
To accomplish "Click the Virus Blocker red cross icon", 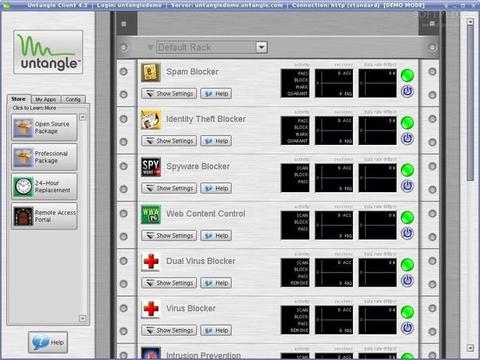I will coord(151,309).
